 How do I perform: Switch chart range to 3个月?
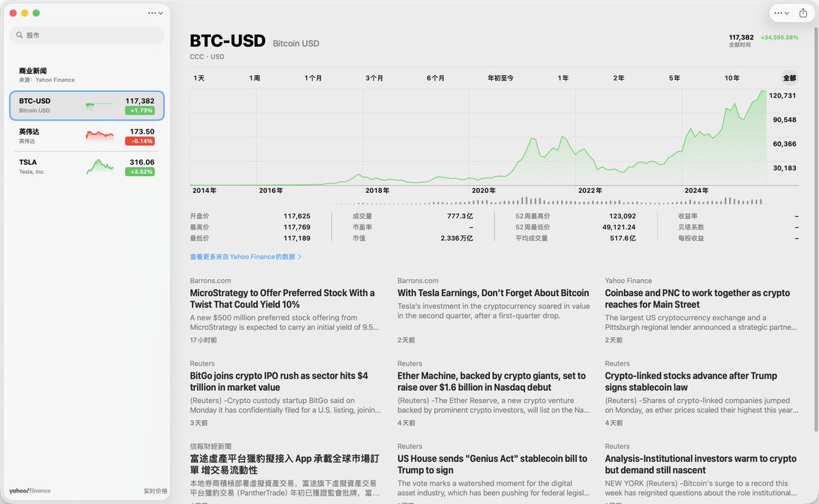tap(375, 78)
